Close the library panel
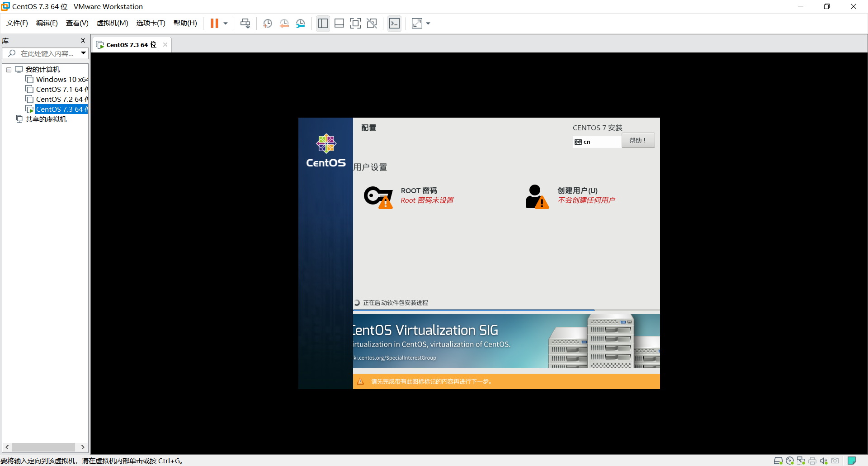The width and height of the screenshot is (868, 466). [83, 40]
